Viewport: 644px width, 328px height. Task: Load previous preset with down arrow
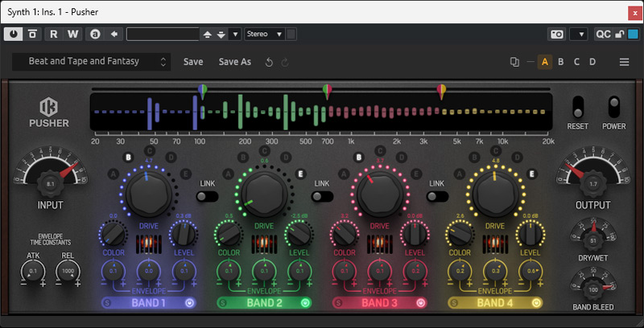point(221,35)
